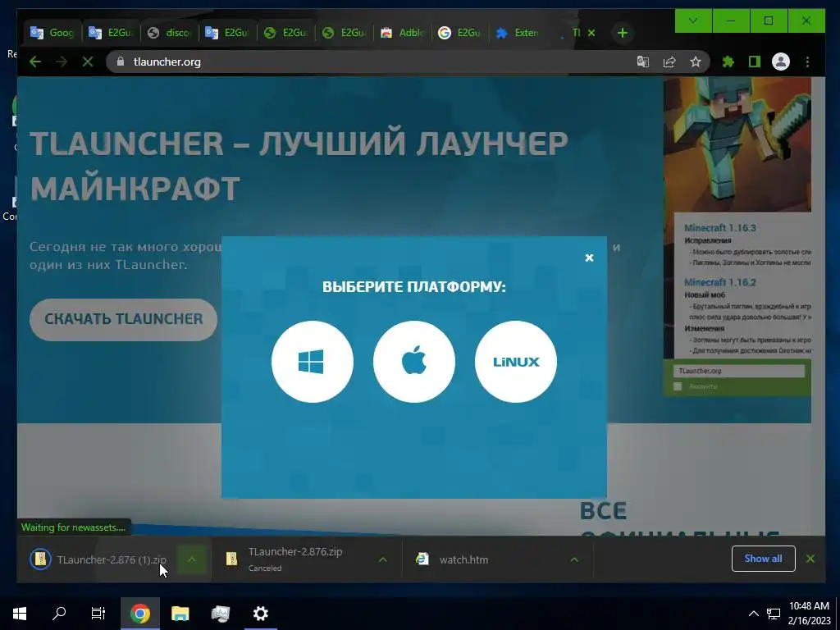This screenshot has width=840, height=630.
Task: Open taskbar search
Action: click(x=59, y=614)
